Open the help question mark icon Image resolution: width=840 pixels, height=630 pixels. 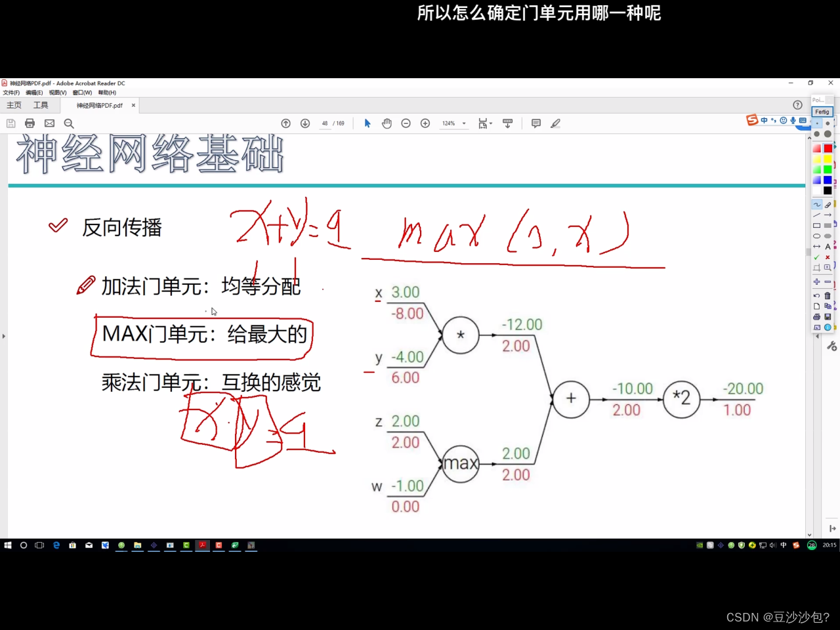[x=797, y=105]
